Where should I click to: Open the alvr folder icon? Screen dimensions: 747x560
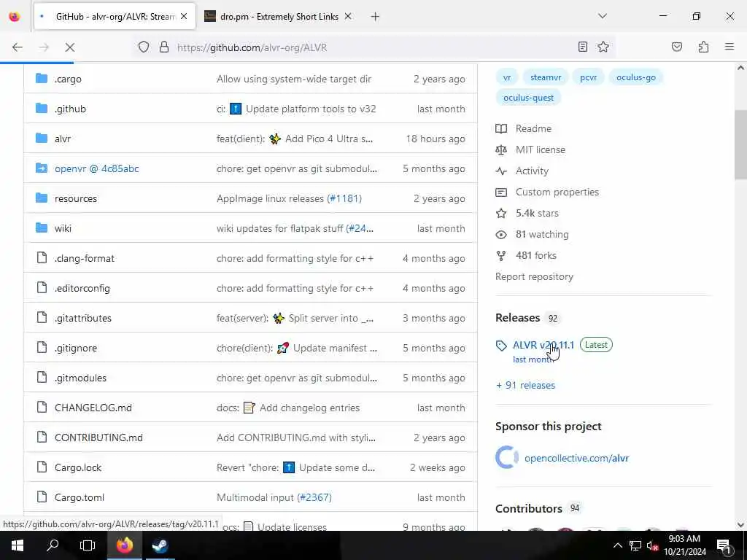pos(42,139)
